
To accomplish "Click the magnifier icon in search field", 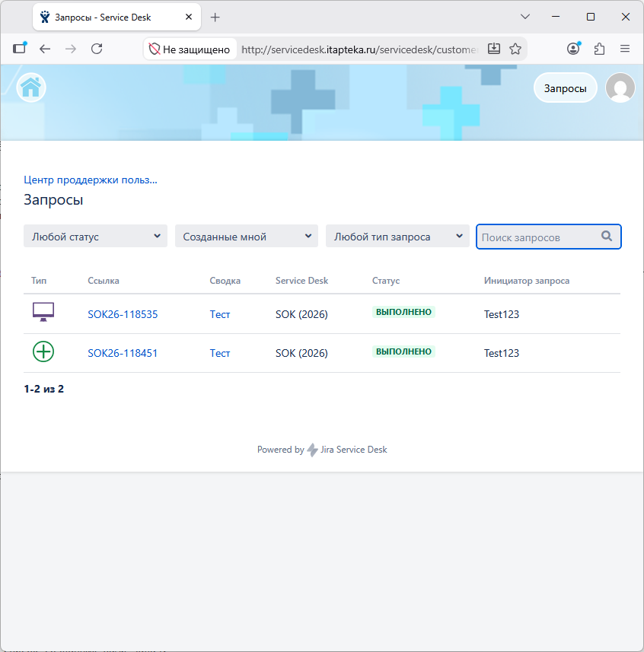I will (x=607, y=236).
